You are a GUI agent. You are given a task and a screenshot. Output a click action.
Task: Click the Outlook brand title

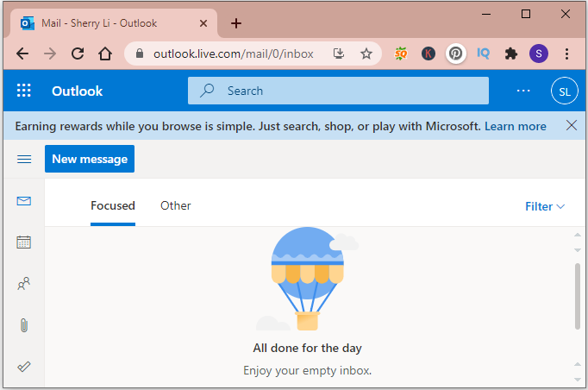point(78,91)
